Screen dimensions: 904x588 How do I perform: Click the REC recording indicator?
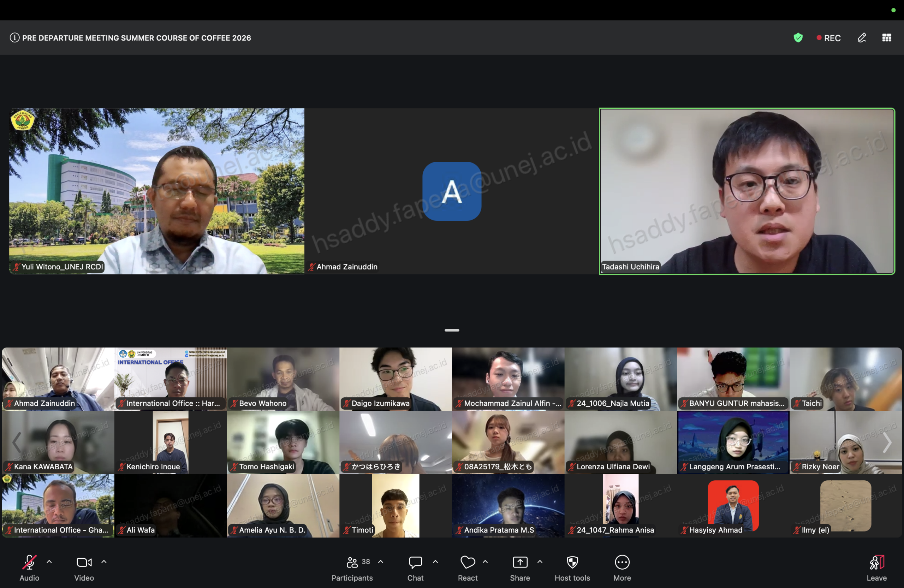829,38
